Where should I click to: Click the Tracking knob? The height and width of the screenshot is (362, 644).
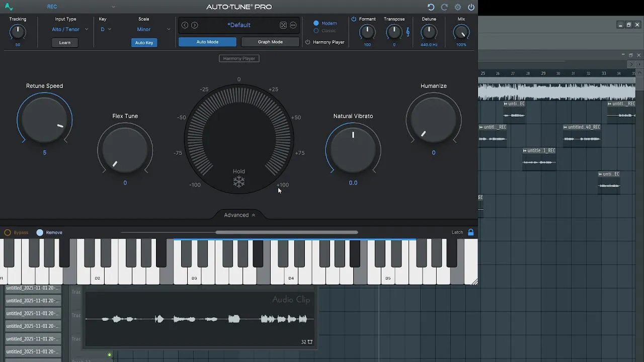pos(18,32)
